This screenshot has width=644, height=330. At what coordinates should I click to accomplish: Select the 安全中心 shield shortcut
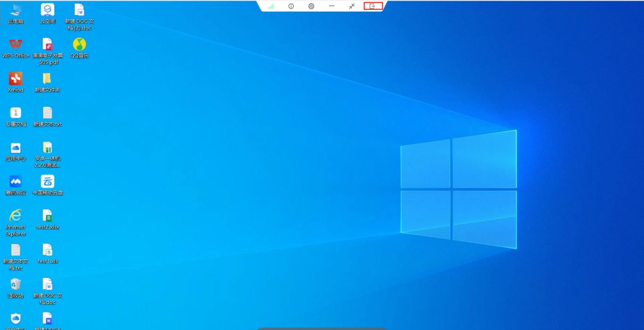point(16,321)
